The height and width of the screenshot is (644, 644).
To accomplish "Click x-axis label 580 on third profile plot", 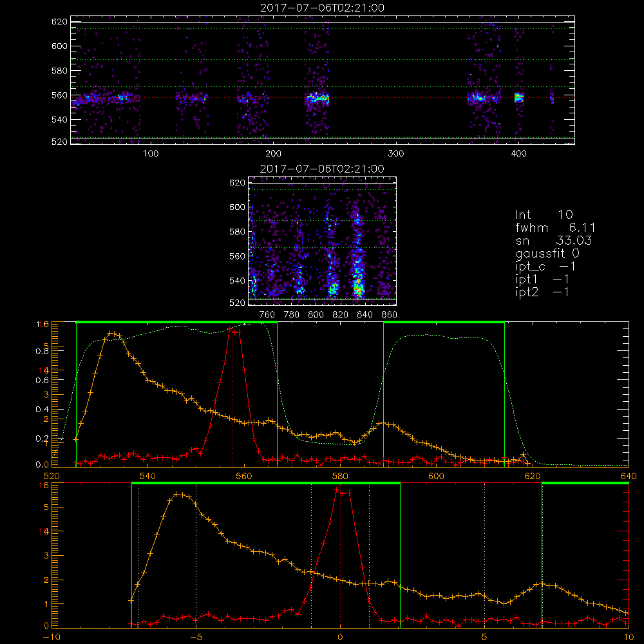I will 340,476.
